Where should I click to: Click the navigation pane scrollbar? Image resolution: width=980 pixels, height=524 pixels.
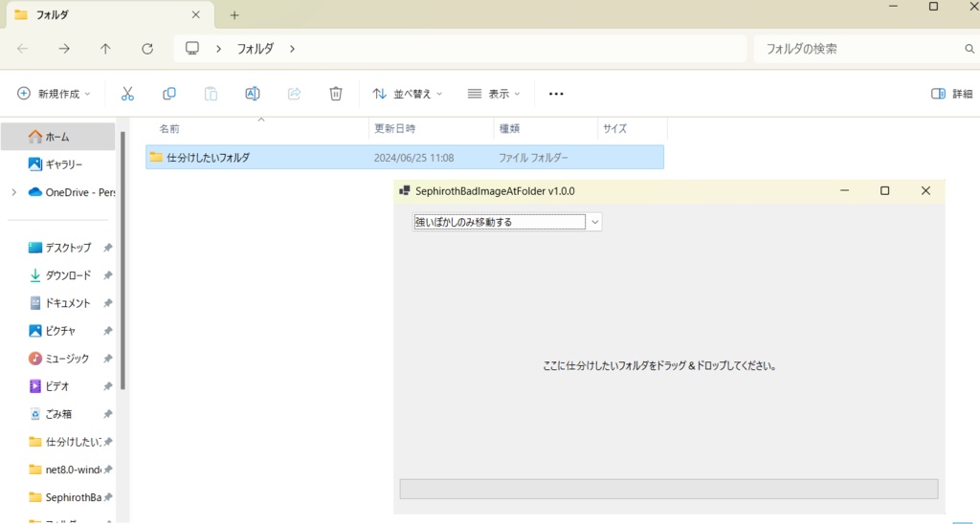tap(122, 260)
